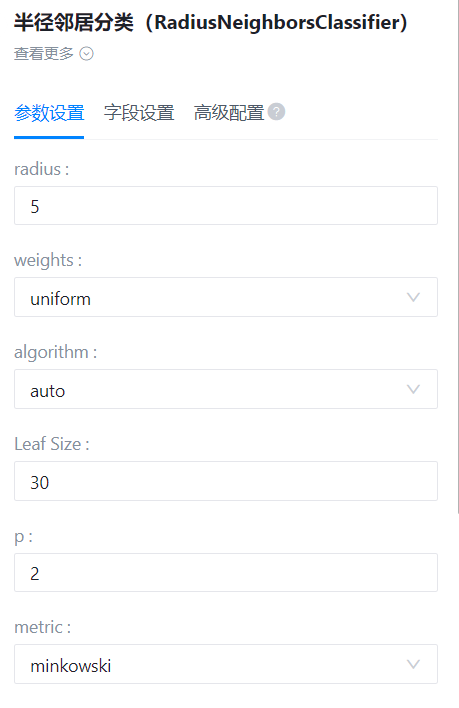Open the metric dropdown showing minkowski
The width and height of the screenshot is (459, 708).
226,664
